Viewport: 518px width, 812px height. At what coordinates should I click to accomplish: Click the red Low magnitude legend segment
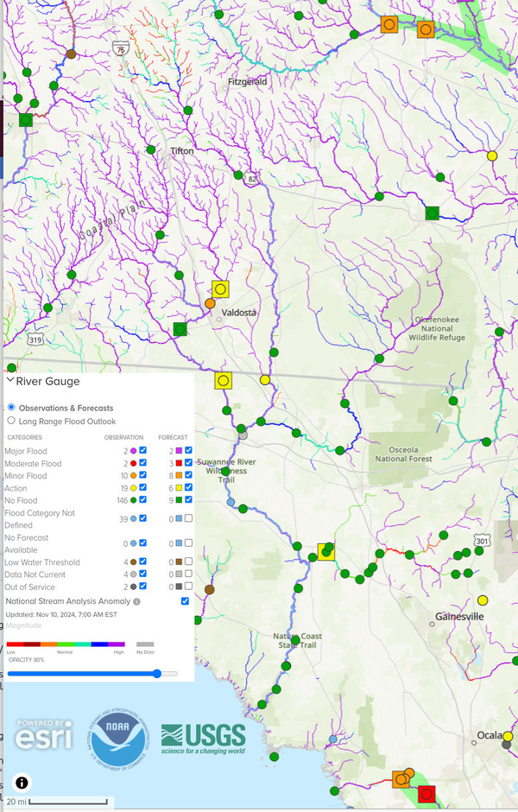15,644
